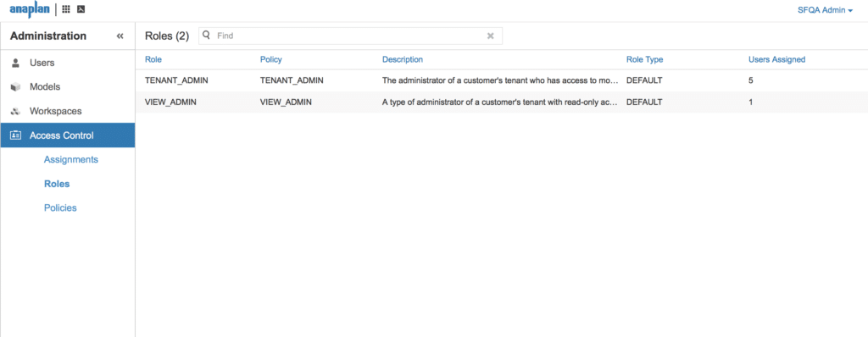
Task: Click the Workspaces cubes icon
Action: [15, 111]
